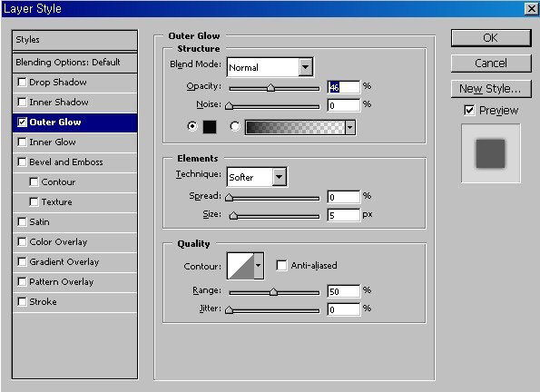Screen dimensions: 540x392
Task: Check the Contour sub-option checkbox
Action: (34, 181)
